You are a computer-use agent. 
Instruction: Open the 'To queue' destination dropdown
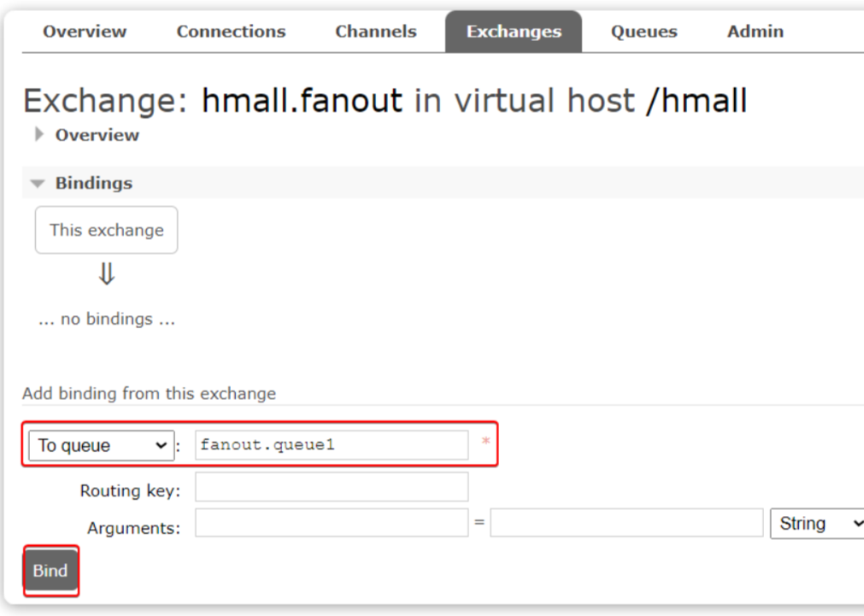click(x=101, y=445)
